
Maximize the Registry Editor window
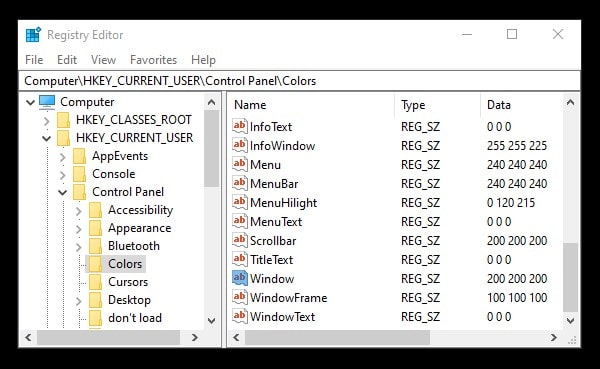[x=512, y=34]
